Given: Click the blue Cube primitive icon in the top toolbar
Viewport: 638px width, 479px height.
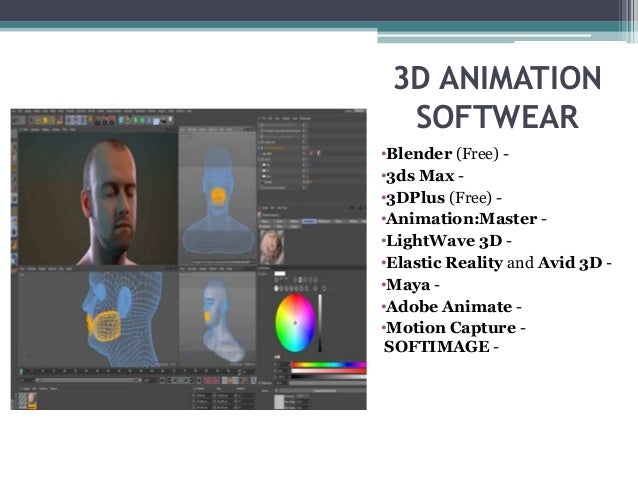Looking at the screenshot, I should tap(121, 120).
